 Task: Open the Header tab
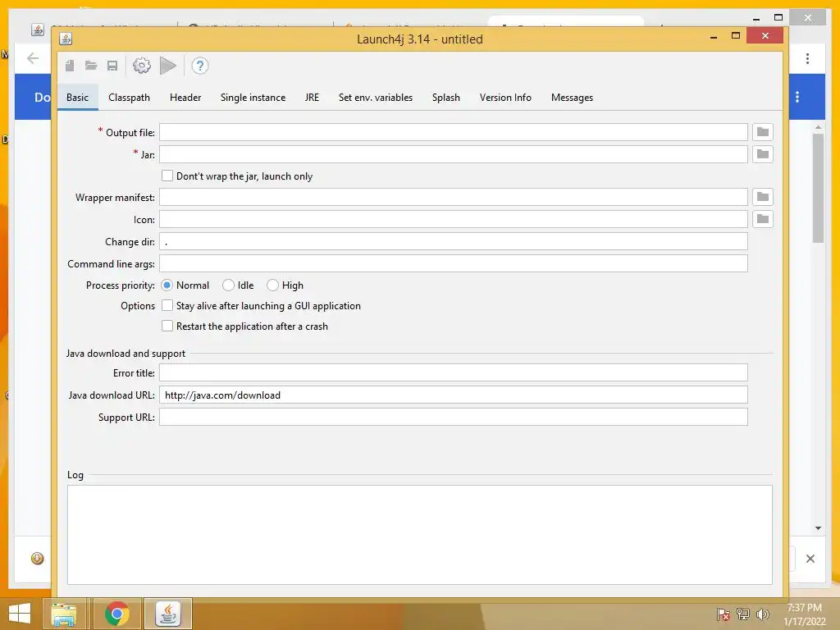pos(185,98)
